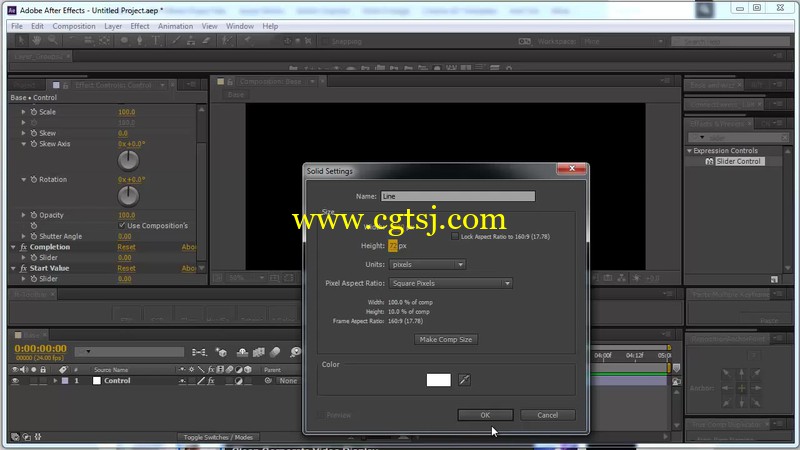Screen dimensions: 800x450
Task: Click center anchor point cross icon
Action: [741, 388]
